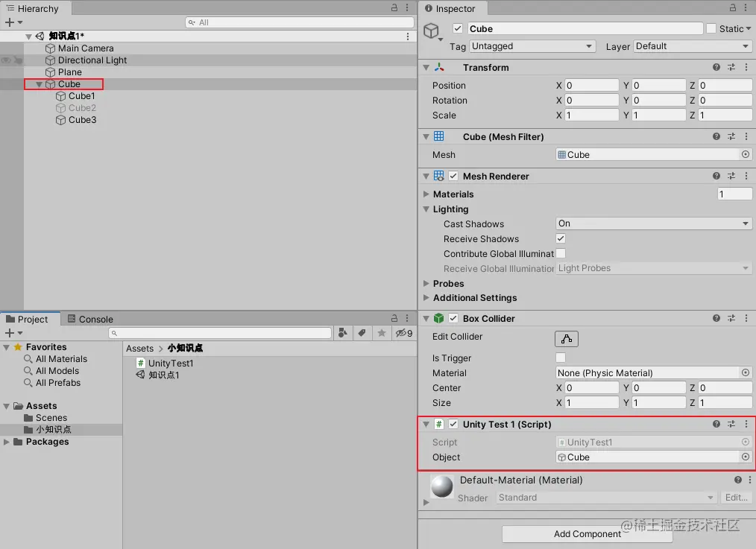756x549 pixels.
Task: Click the material shader Edit button
Action: click(x=736, y=498)
